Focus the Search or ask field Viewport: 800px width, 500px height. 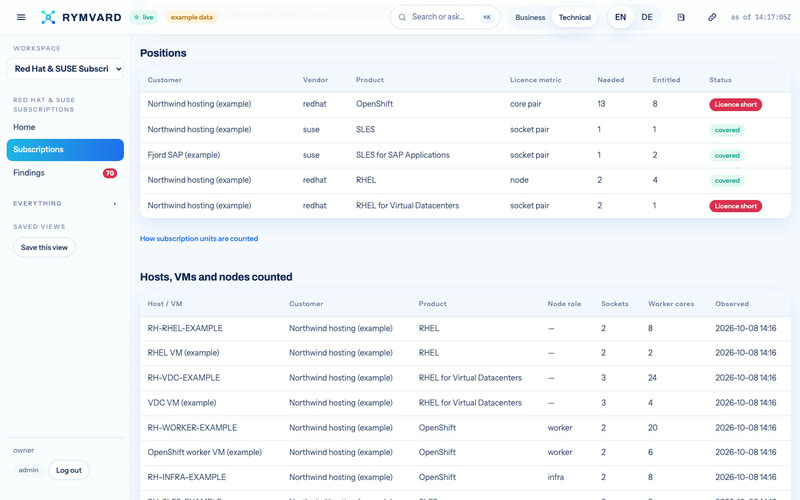pyautogui.click(x=445, y=17)
